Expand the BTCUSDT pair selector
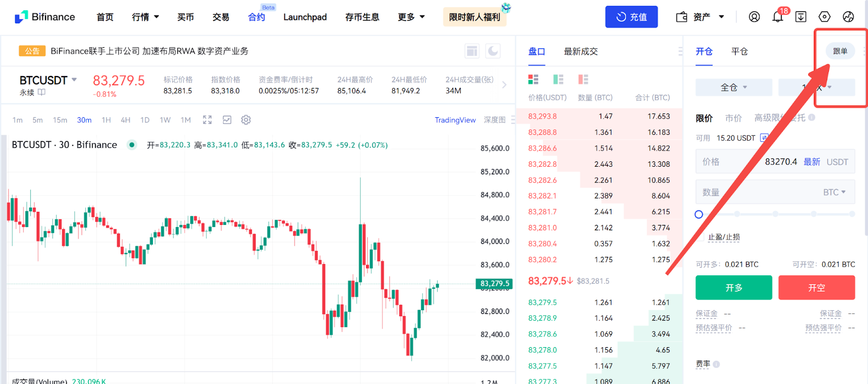The width and height of the screenshot is (868, 384). 74,80
